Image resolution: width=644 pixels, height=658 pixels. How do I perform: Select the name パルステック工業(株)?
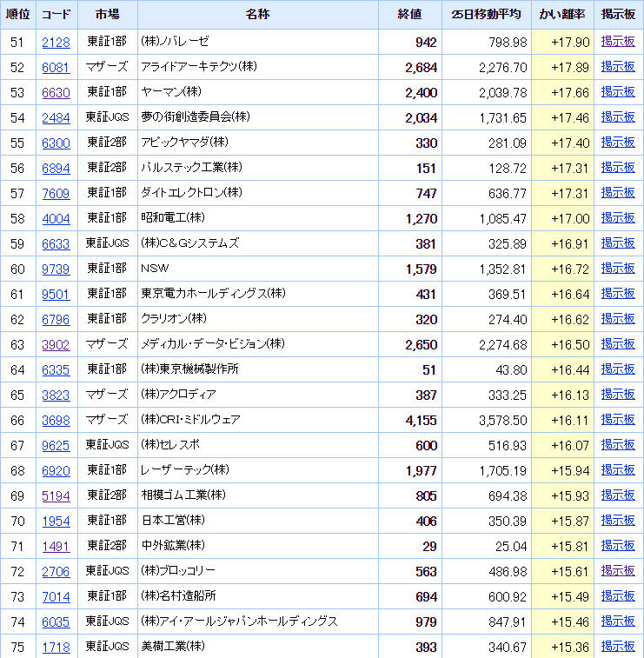191,168
